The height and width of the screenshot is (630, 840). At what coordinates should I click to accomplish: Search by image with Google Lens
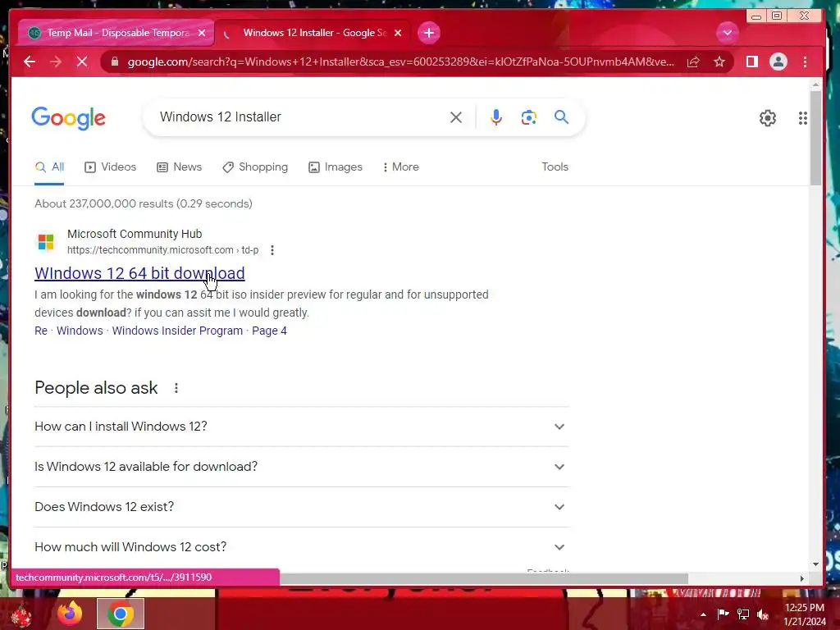tap(529, 117)
